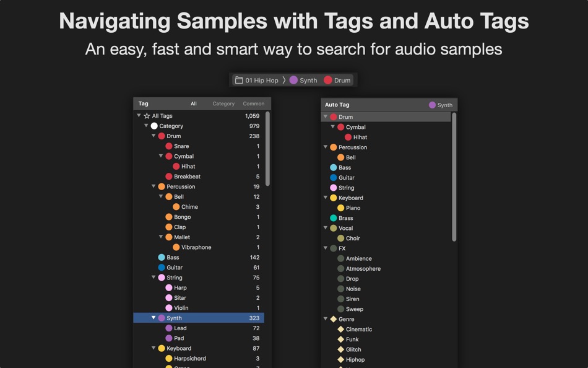Screen dimensions: 588x368
Task: Collapse the Cymbal node in Tag panel
Action: 161,156
